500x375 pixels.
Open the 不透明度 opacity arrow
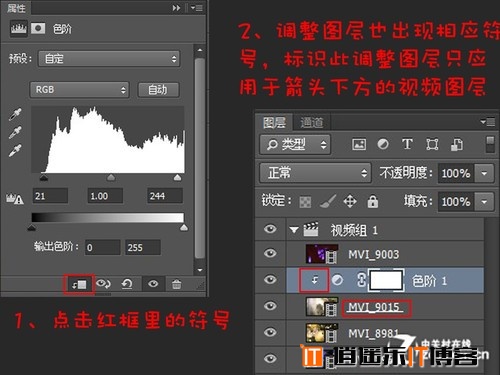[484, 173]
